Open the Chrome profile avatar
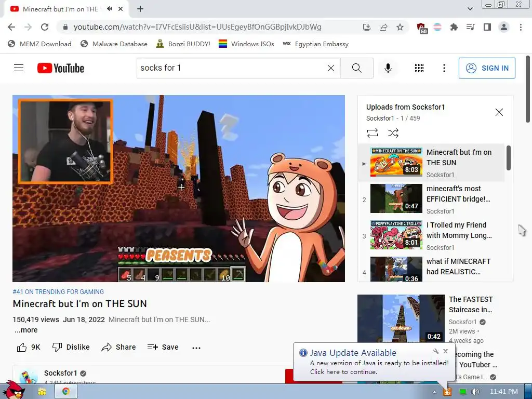This screenshot has height=399, width=532. 504,27
